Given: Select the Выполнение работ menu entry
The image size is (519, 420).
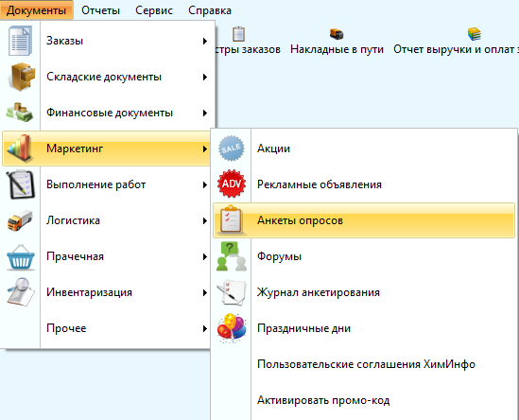Looking at the screenshot, I should click(x=106, y=184).
